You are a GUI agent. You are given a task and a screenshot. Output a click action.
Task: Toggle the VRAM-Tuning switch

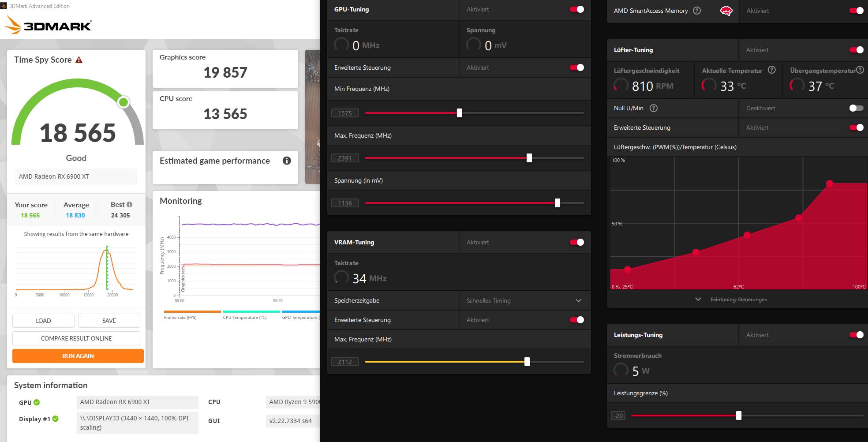(x=577, y=242)
